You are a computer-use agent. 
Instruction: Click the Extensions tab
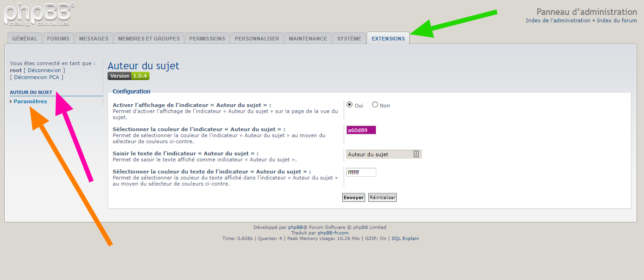point(388,39)
